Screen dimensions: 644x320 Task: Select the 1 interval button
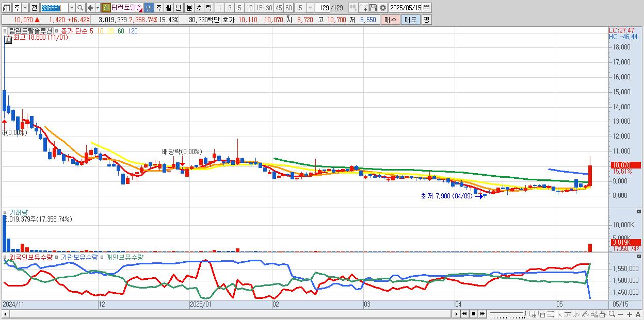pos(220,8)
